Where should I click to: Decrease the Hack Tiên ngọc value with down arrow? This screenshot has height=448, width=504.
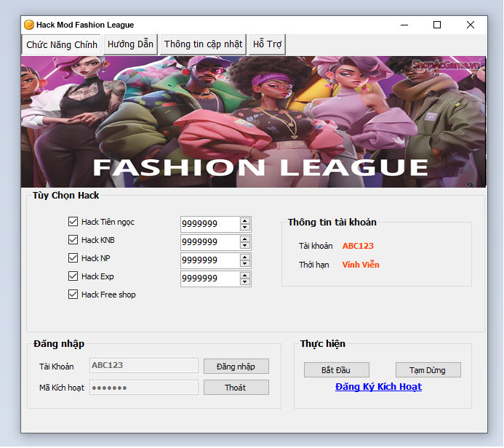245,227
